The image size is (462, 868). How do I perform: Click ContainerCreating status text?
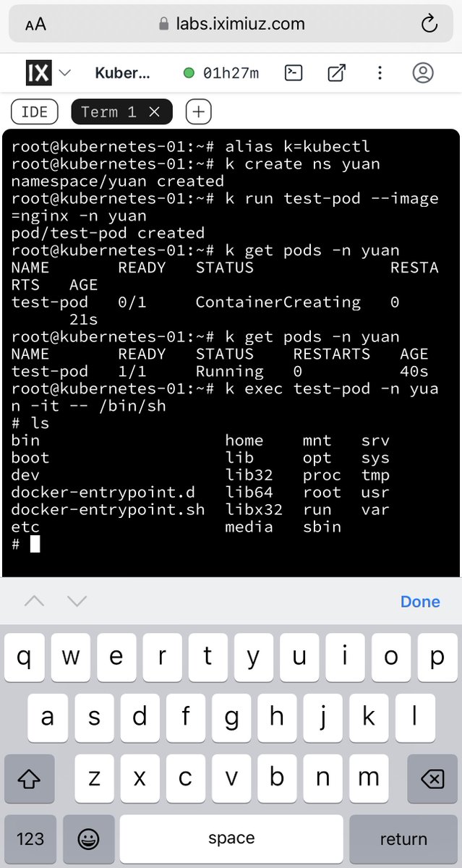[x=278, y=302]
